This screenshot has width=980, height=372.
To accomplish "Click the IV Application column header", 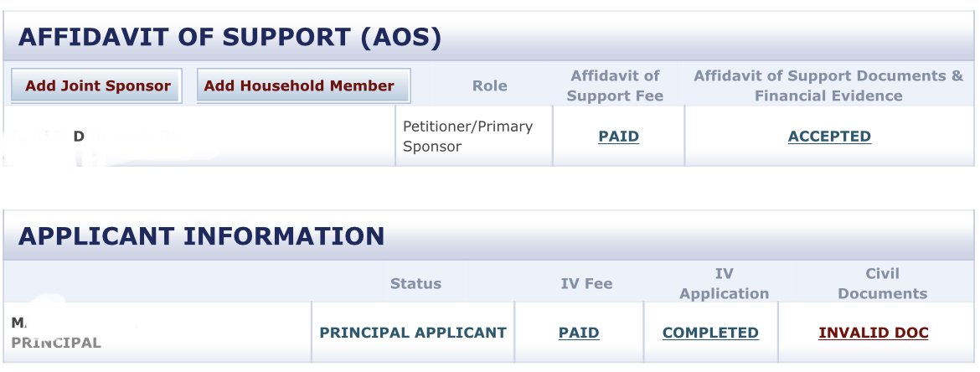I will point(724,283).
